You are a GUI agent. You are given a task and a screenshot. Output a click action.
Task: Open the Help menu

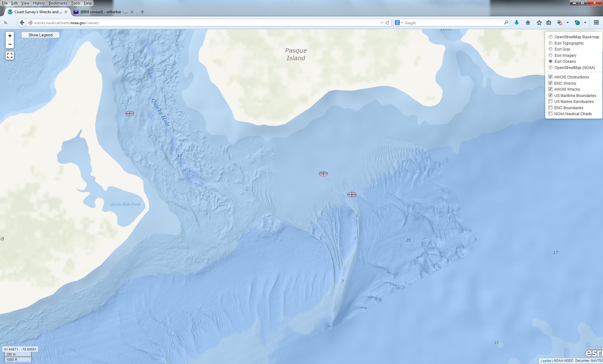(x=88, y=3)
